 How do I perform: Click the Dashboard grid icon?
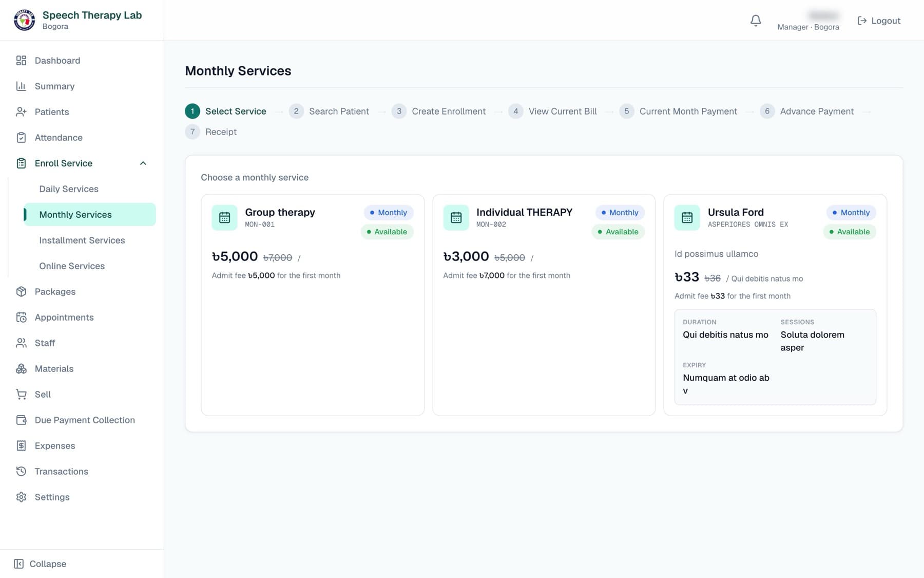[21, 61]
